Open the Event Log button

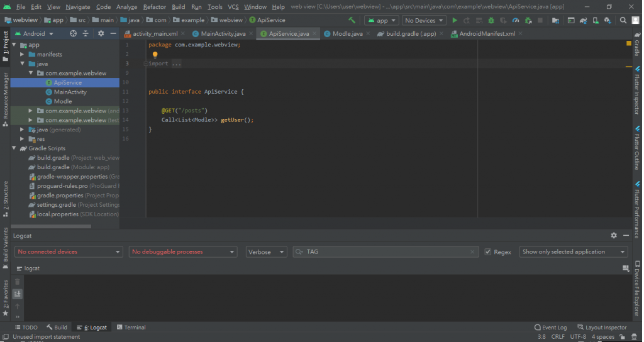(550, 327)
